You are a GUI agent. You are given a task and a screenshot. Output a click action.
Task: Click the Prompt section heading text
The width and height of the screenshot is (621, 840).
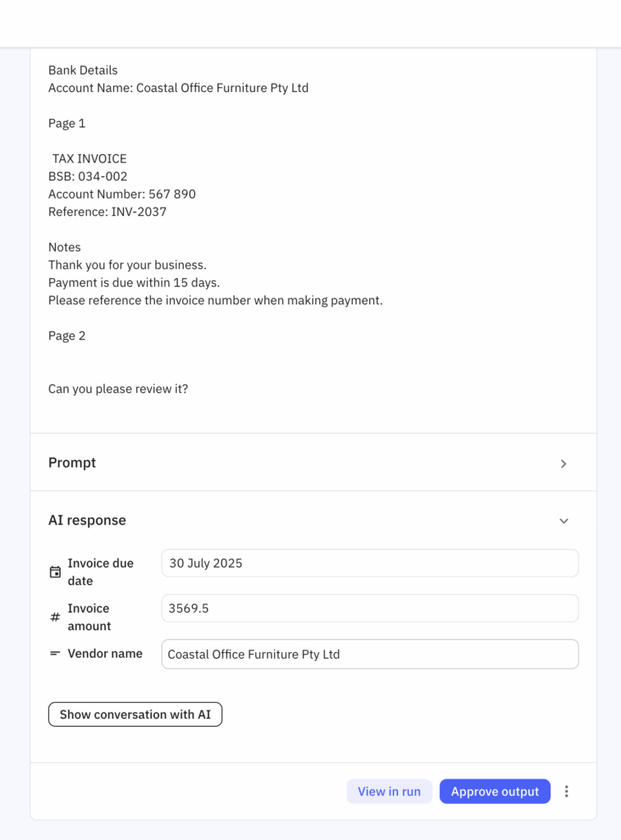coord(72,463)
